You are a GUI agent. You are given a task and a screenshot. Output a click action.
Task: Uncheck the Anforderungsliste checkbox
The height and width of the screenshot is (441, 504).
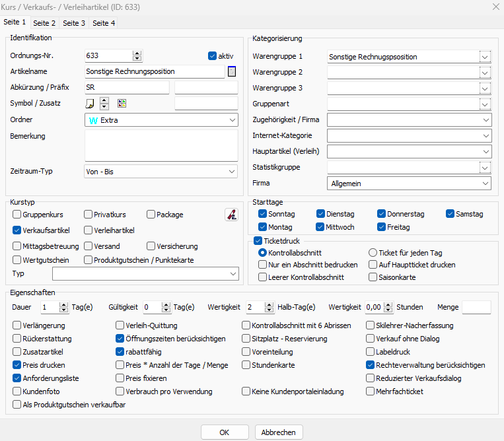[x=17, y=378]
